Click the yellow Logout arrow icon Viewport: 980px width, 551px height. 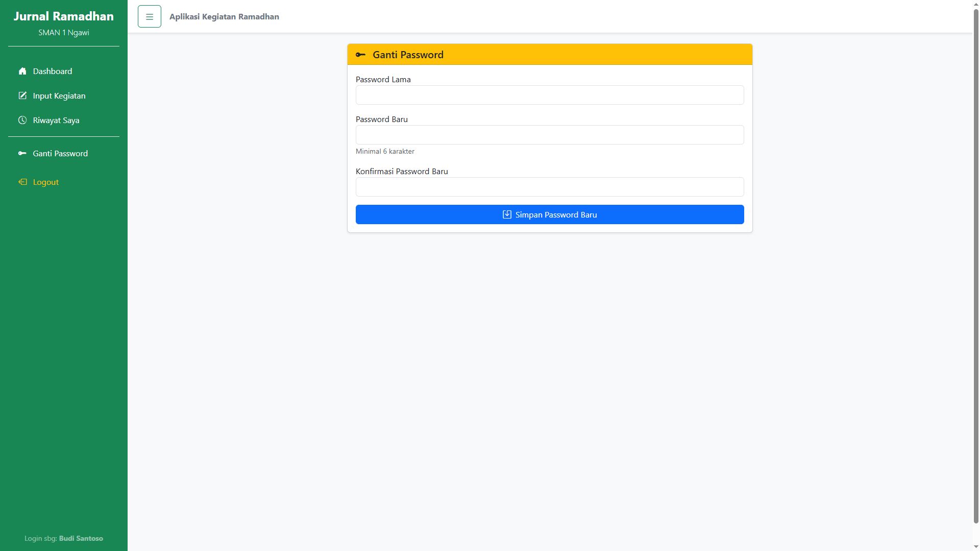click(x=22, y=182)
